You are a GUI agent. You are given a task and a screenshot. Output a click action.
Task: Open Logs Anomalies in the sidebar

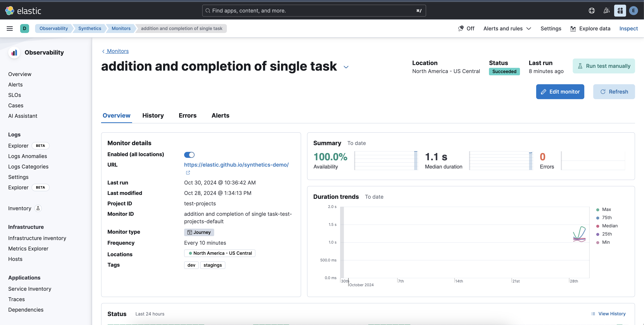coord(27,156)
